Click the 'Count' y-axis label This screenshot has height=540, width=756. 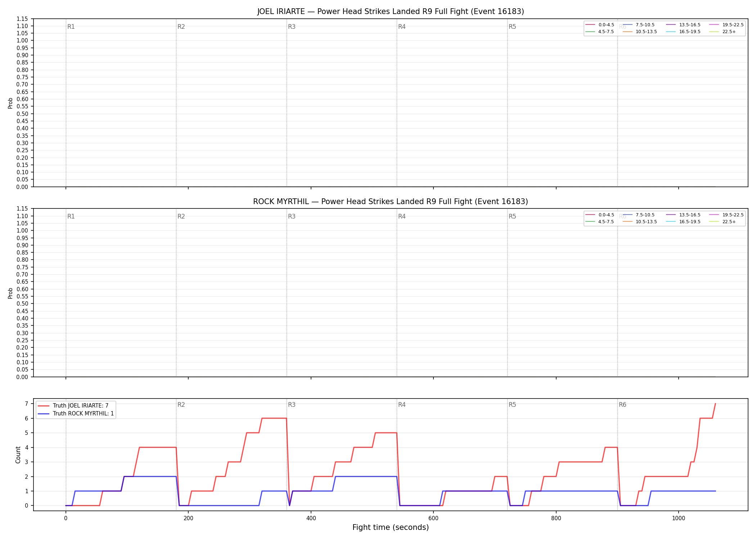point(18,455)
